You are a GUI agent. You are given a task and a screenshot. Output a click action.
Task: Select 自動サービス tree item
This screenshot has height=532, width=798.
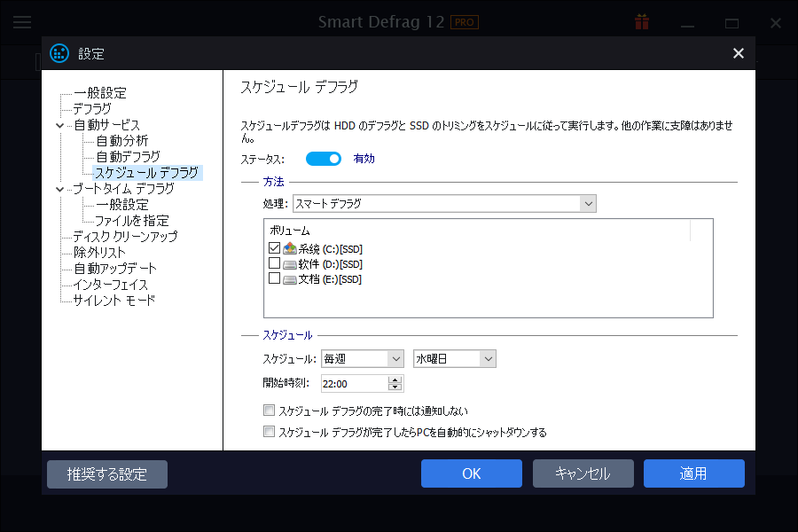(x=106, y=125)
